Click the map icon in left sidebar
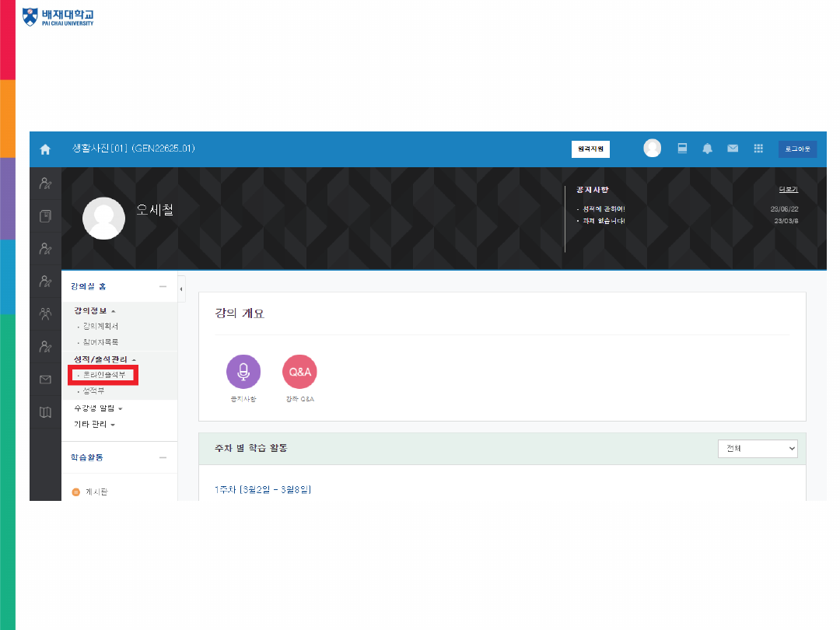Screen dimensions: 840x630 pos(46,412)
